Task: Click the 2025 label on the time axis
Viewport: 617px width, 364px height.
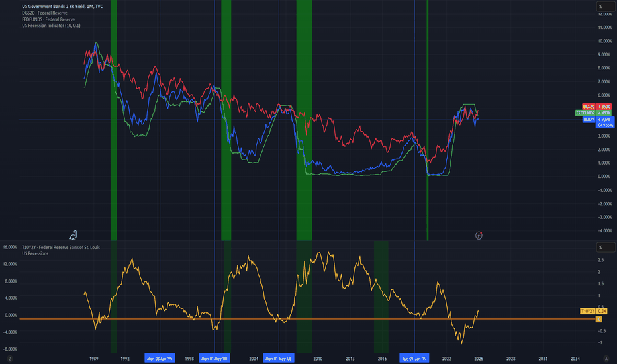Action: tap(479, 359)
